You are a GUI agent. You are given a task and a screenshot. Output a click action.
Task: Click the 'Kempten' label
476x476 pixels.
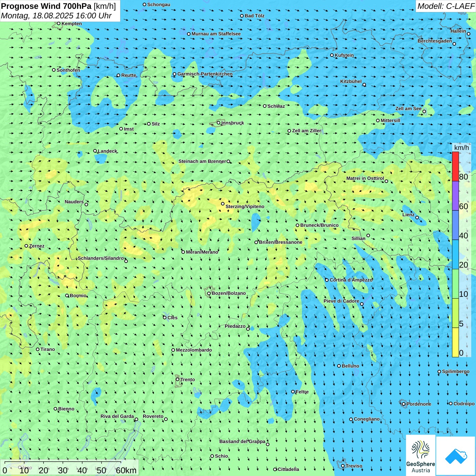[x=72, y=23]
